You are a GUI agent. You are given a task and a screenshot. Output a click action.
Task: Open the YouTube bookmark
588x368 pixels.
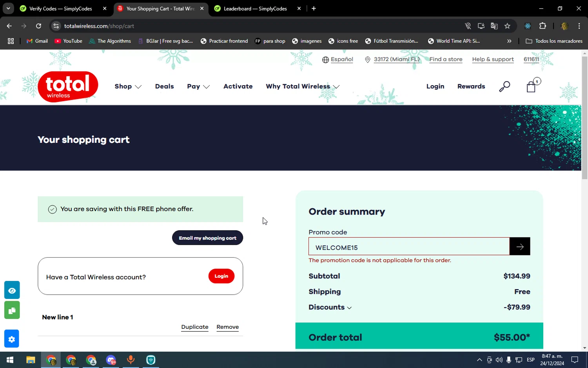(69, 41)
